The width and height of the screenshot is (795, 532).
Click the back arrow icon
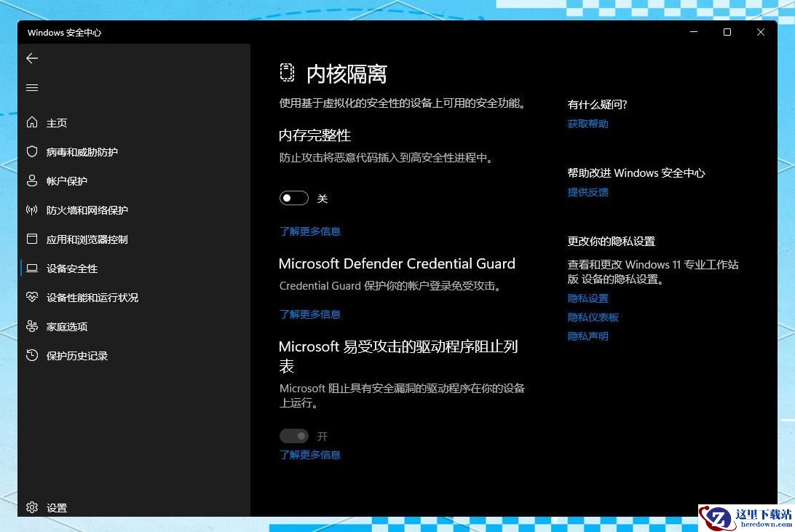[32, 58]
